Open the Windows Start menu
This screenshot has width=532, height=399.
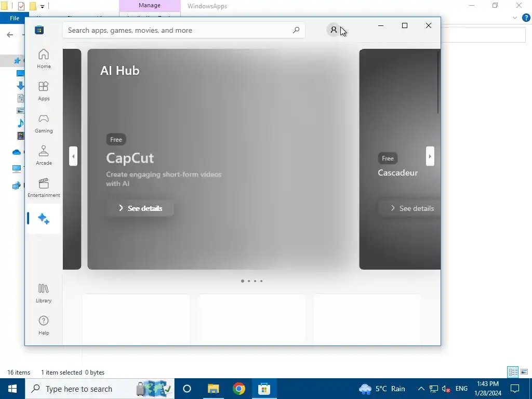12,389
